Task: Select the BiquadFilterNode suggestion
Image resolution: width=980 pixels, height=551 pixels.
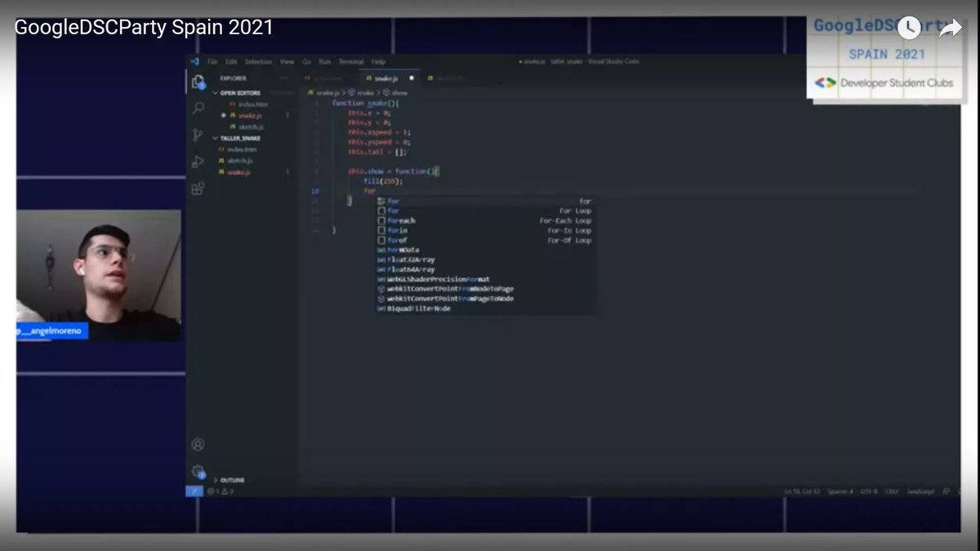Action: 484,309
